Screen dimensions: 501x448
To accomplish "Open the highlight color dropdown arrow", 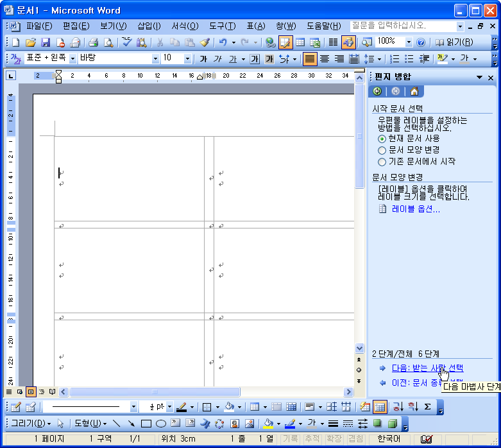I will coord(453,59).
